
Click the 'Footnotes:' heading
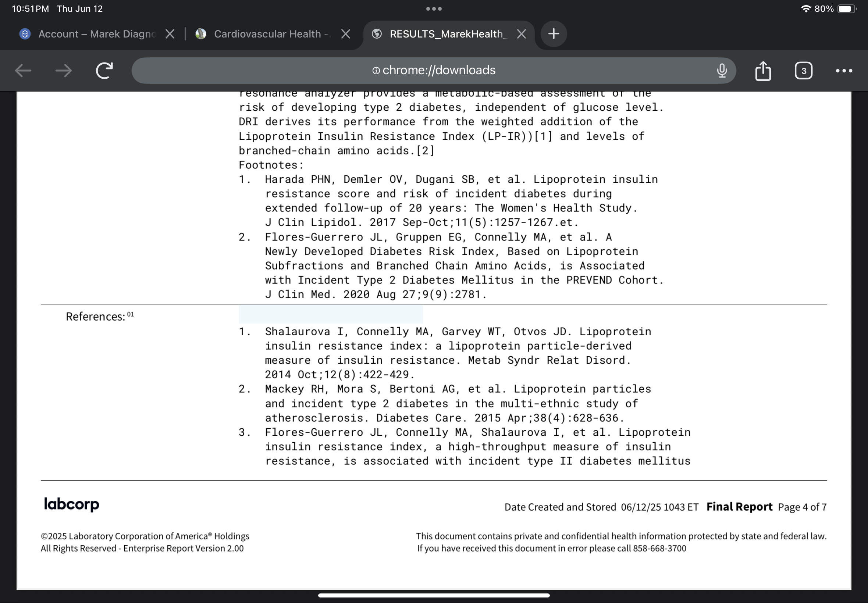(271, 165)
